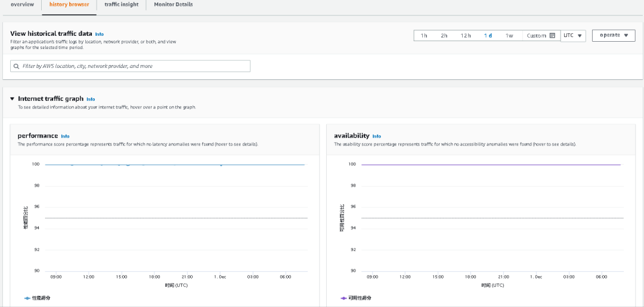The image size is (644, 307).
Task: Select the 1h time range
Action: [x=424, y=36]
